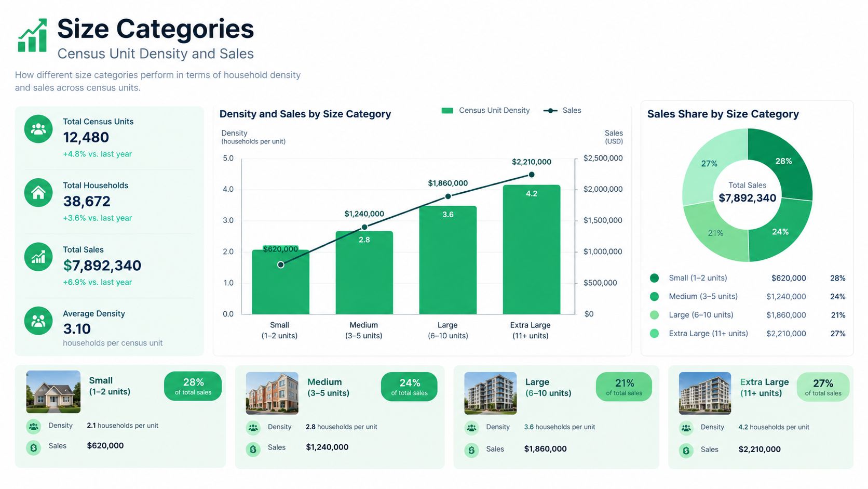Screen dimensions: 868x489
Task: Click the 21% of total sales badge
Action: point(624,387)
